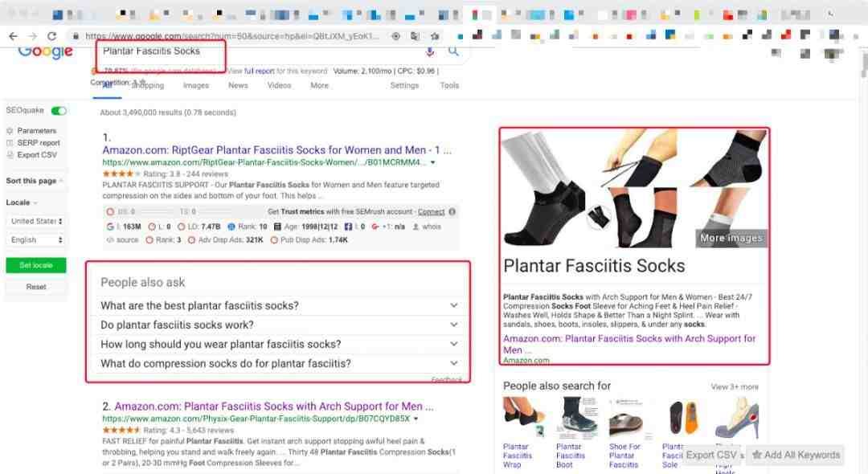Open the RiptGear Plantar Fasciitis Socks result
This screenshot has width=868, height=474.
(276, 150)
